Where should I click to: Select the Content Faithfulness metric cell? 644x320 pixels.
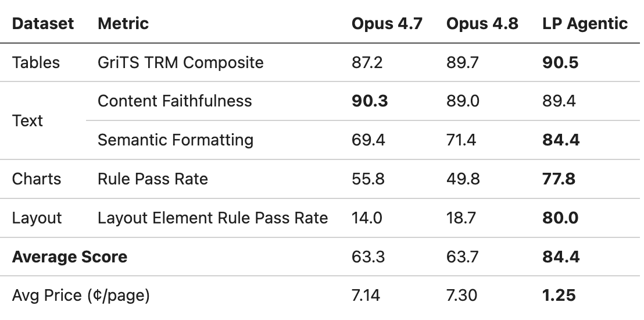click(x=174, y=101)
